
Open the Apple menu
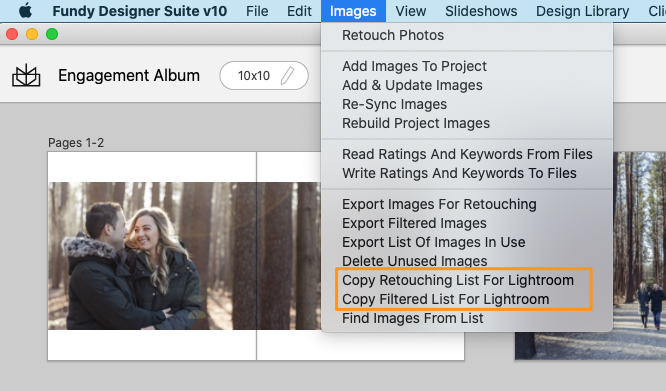[25, 11]
